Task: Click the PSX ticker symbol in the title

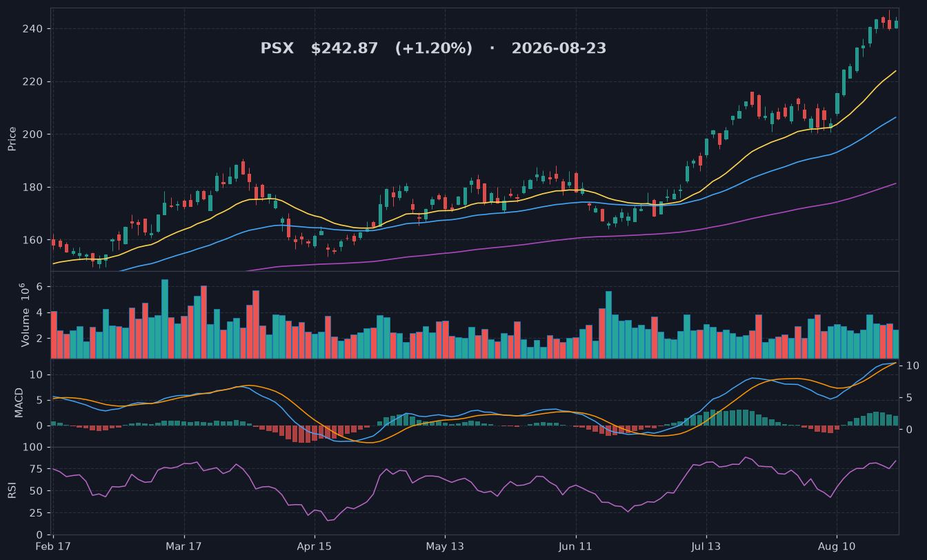Action: [277, 49]
